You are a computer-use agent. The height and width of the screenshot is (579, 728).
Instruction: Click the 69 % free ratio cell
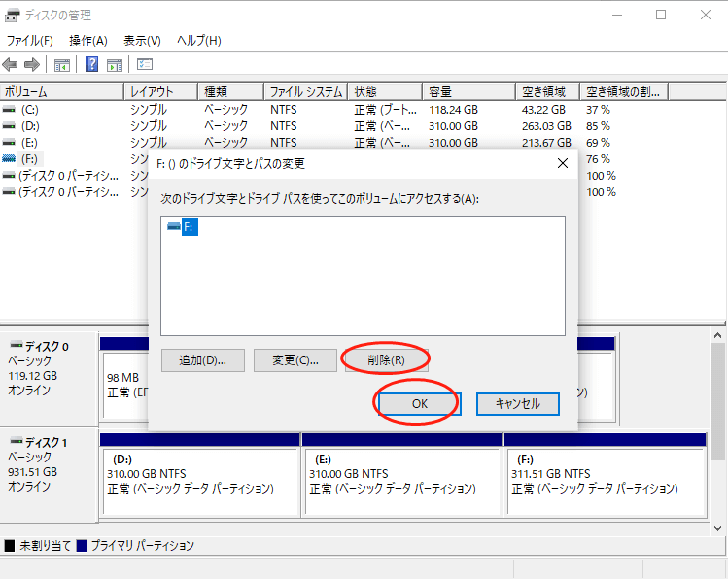pos(598,143)
